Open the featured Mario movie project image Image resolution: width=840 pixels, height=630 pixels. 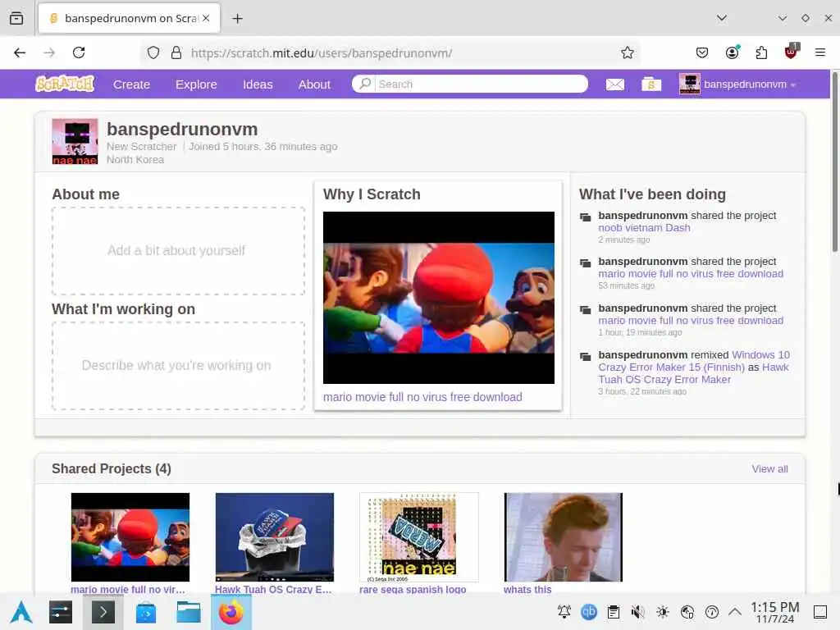(x=439, y=297)
